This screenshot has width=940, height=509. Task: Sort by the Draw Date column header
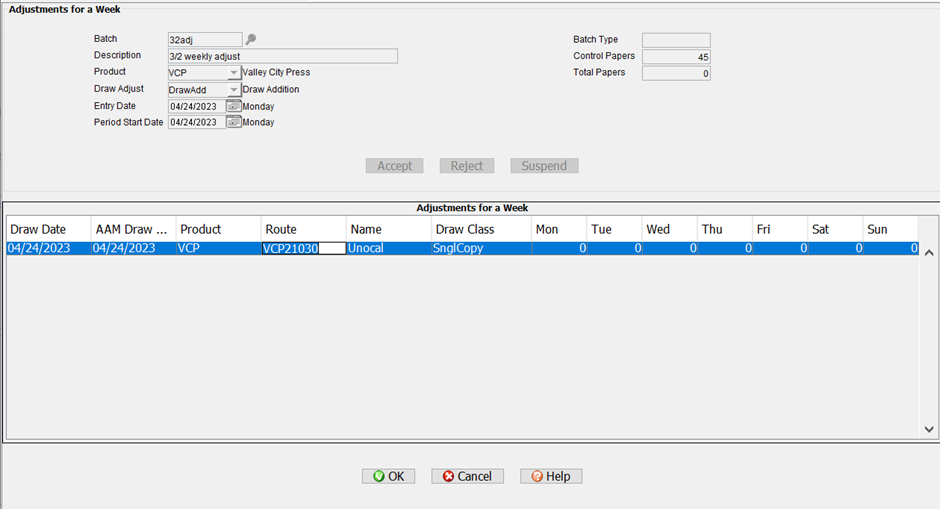[48, 229]
